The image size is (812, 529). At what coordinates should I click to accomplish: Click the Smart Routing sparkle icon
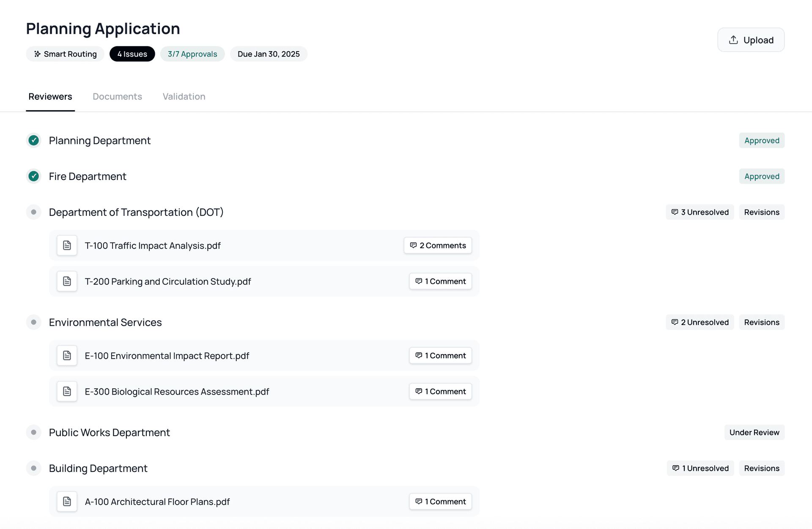[x=37, y=54]
